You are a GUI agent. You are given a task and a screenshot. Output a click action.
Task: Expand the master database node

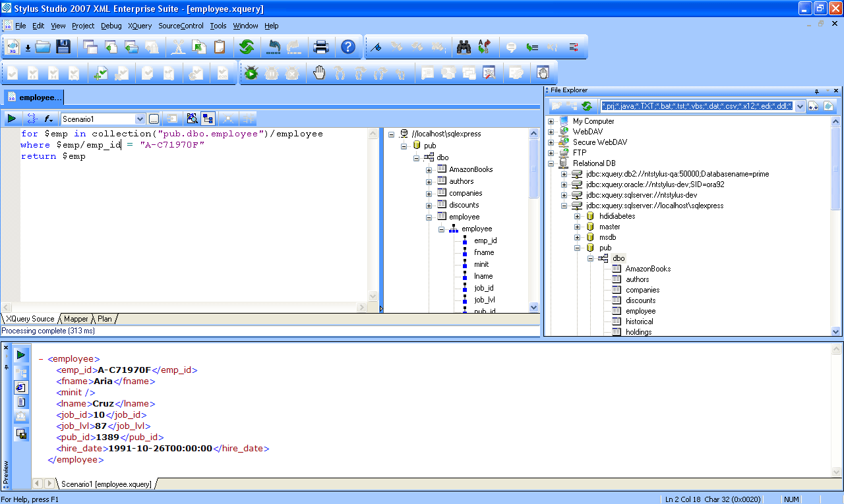578,227
